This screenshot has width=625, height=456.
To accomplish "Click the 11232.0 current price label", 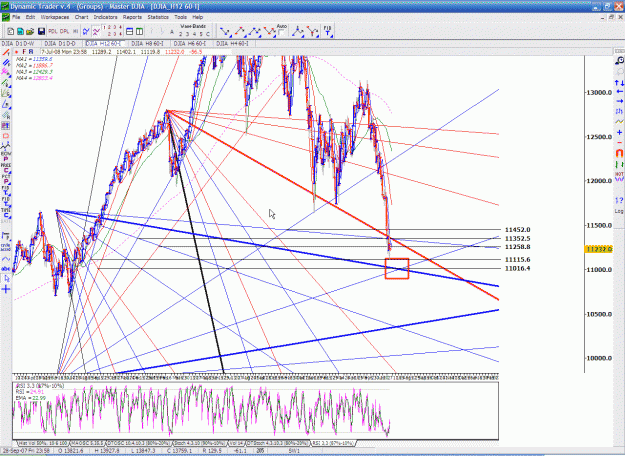I will [x=598, y=249].
